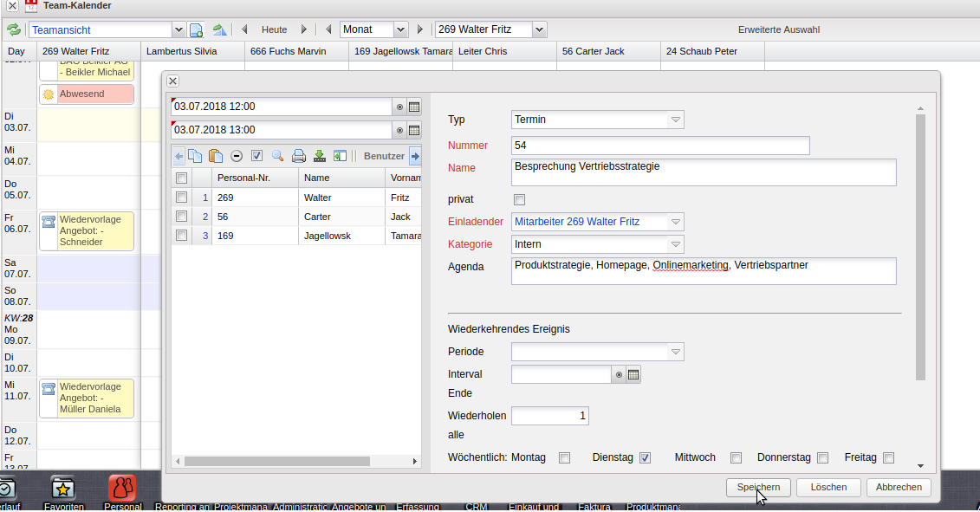Click the green refresh calendar icon

(x=14, y=29)
